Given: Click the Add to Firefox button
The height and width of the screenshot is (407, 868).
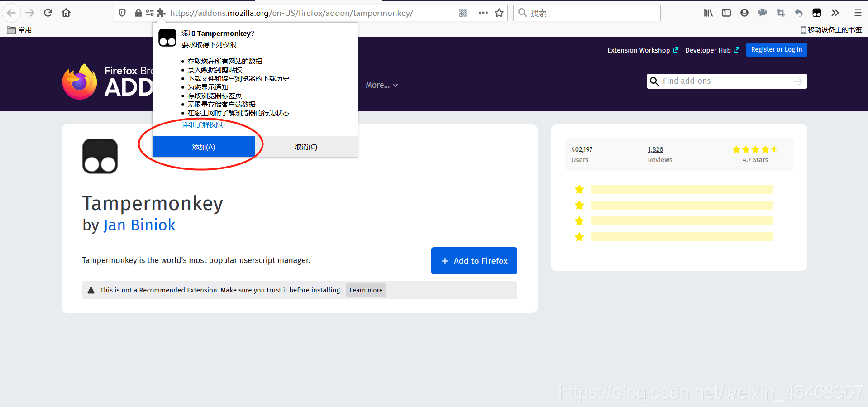Looking at the screenshot, I should (474, 261).
